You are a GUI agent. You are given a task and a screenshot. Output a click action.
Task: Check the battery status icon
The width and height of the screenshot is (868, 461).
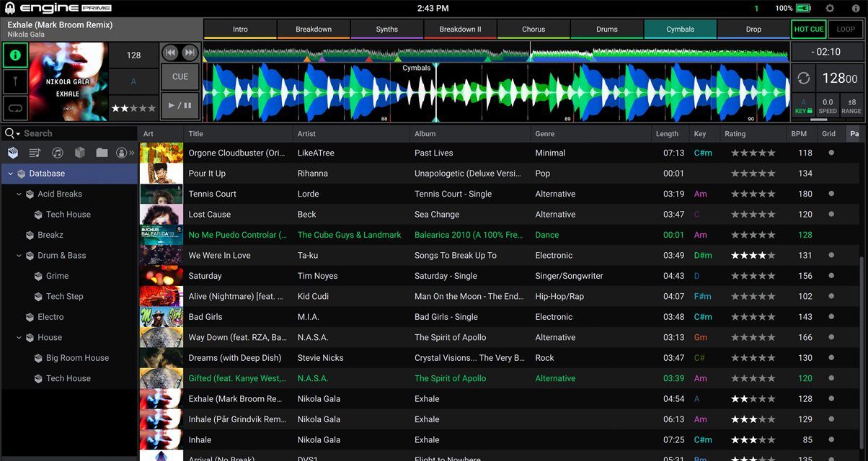[x=803, y=9]
